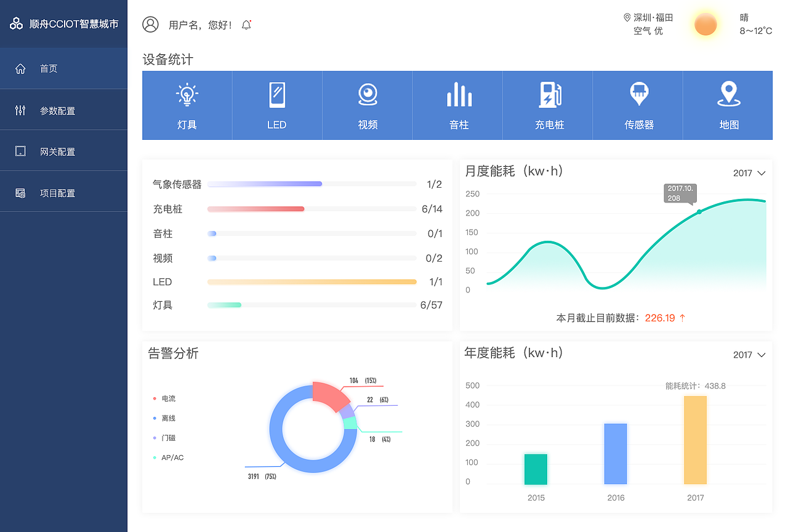Click the 视频 camera icon
Image resolution: width=788 pixels, height=532 pixels.
click(x=367, y=94)
